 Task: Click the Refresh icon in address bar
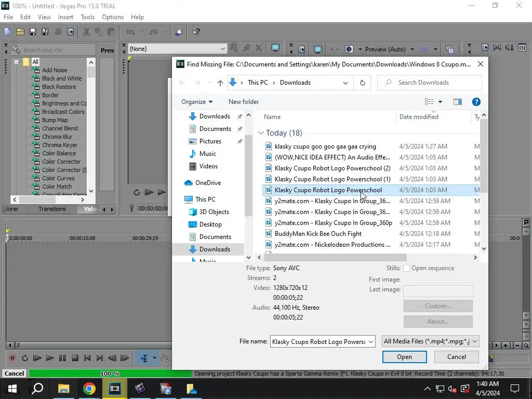[362, 83]
